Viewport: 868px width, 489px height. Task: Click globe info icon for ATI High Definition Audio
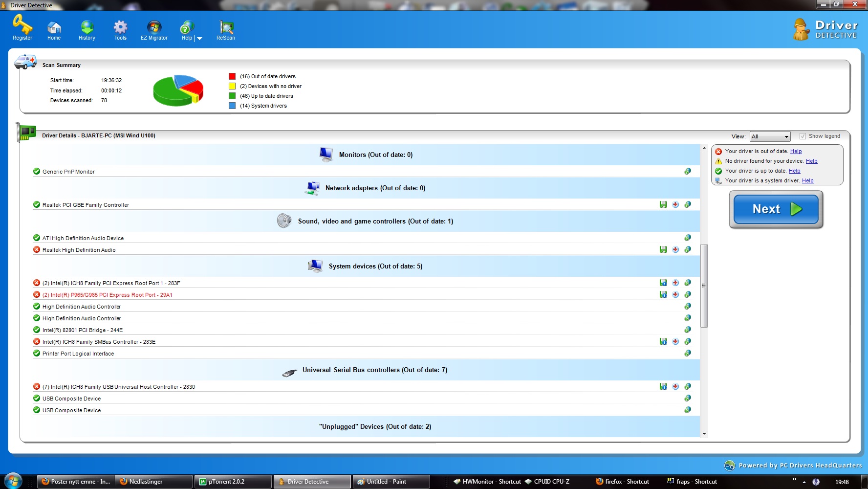click(x=688, y=238)
